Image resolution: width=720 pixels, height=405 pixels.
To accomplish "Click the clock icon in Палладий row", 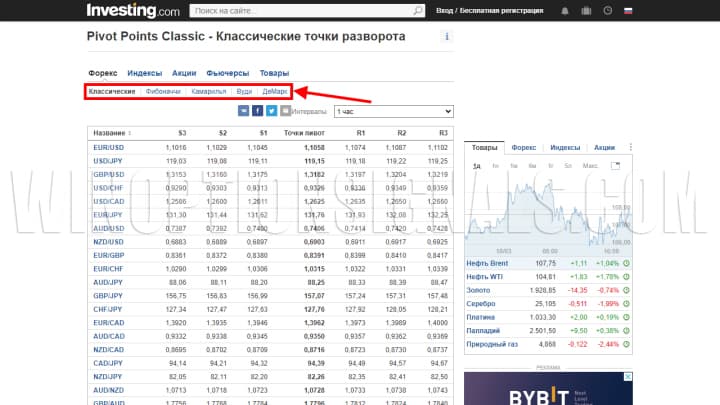I will [x=626, y=331].
